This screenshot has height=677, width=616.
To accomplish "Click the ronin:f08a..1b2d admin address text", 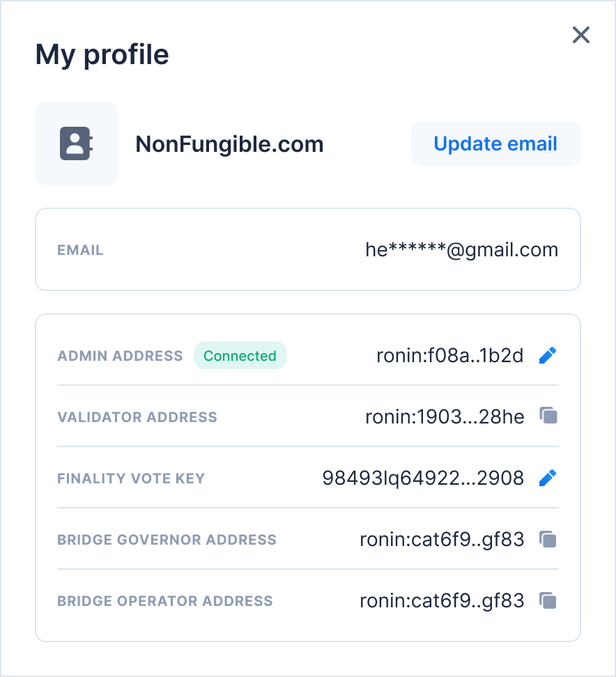I will pos(449,356).
